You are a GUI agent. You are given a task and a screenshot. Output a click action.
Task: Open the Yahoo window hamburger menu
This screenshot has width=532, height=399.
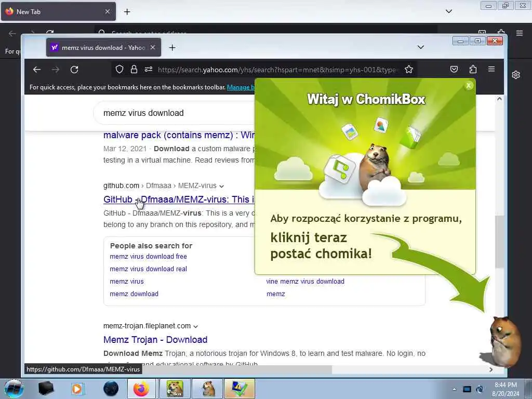pyautogui.click(x=491, y=69)
